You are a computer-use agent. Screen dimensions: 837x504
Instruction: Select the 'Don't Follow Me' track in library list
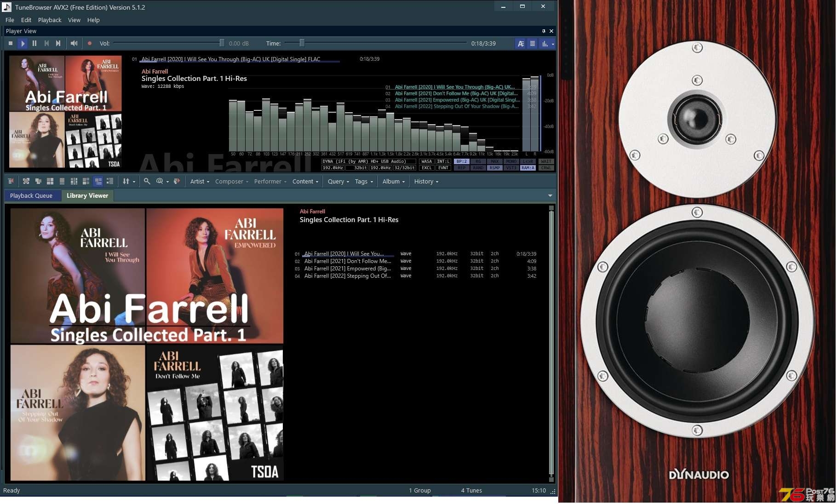(415, 261)
